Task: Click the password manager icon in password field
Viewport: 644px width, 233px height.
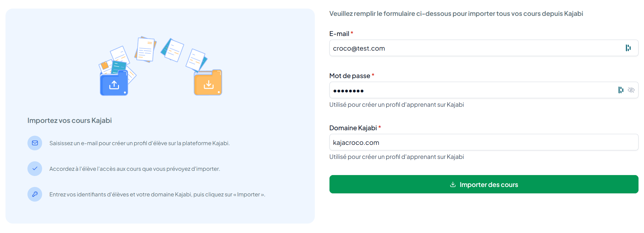Action: click(x=621, y=90)
